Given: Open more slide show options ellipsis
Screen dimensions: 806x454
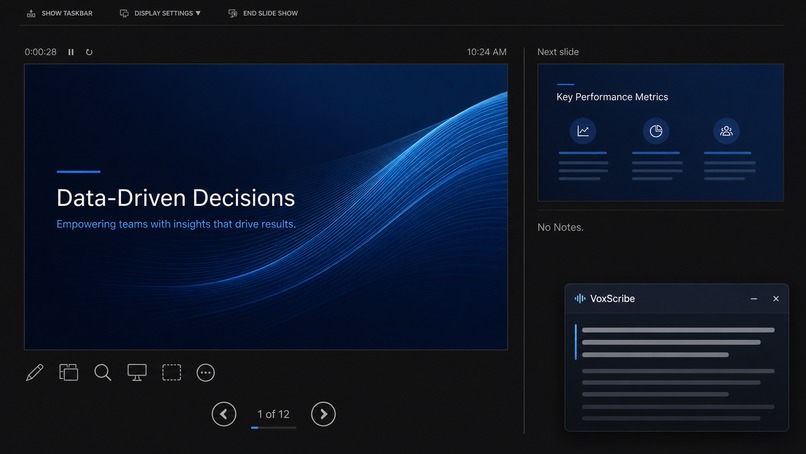Looking at the screenshot, I should coord(206,372).
